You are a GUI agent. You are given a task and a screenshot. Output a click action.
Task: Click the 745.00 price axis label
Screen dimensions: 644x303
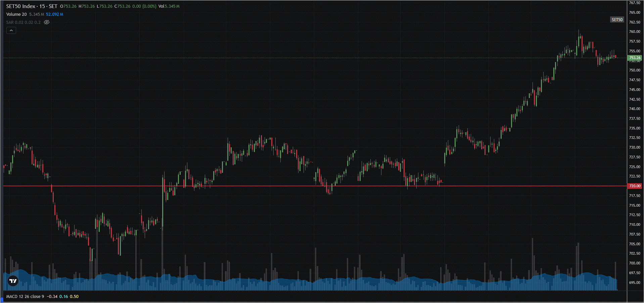coord(635,90)
